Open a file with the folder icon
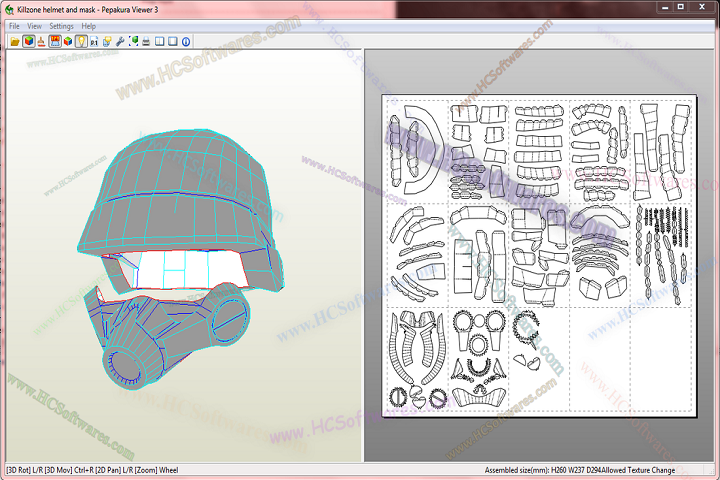The height and width of the screenshot is (480, 720). 15,42
